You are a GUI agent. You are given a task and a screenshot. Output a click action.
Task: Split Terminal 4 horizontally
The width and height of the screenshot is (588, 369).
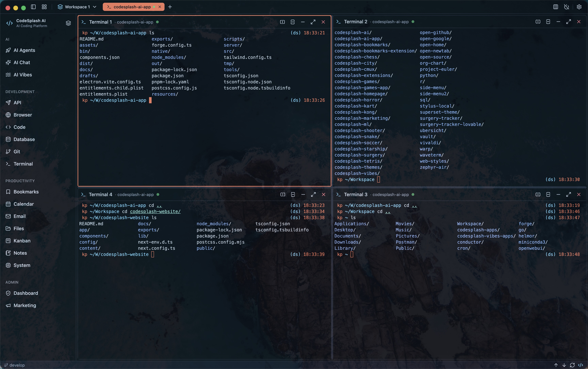(293, 194)
